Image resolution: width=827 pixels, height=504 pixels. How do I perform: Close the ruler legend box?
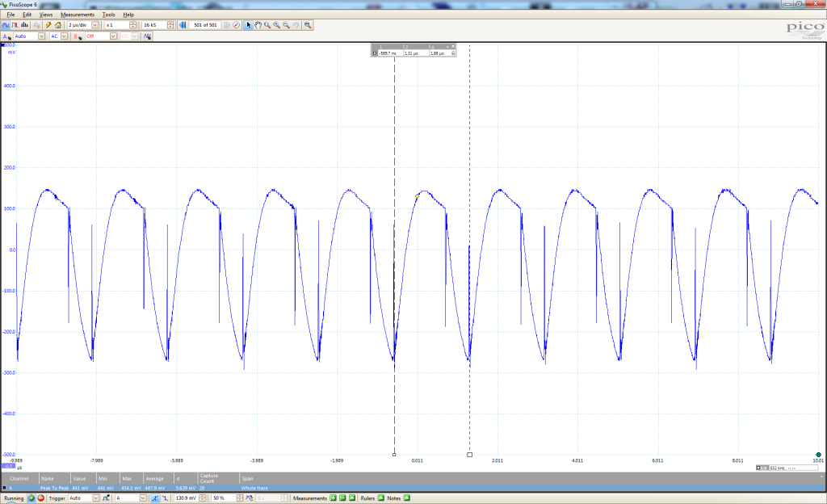click(453, 46)
